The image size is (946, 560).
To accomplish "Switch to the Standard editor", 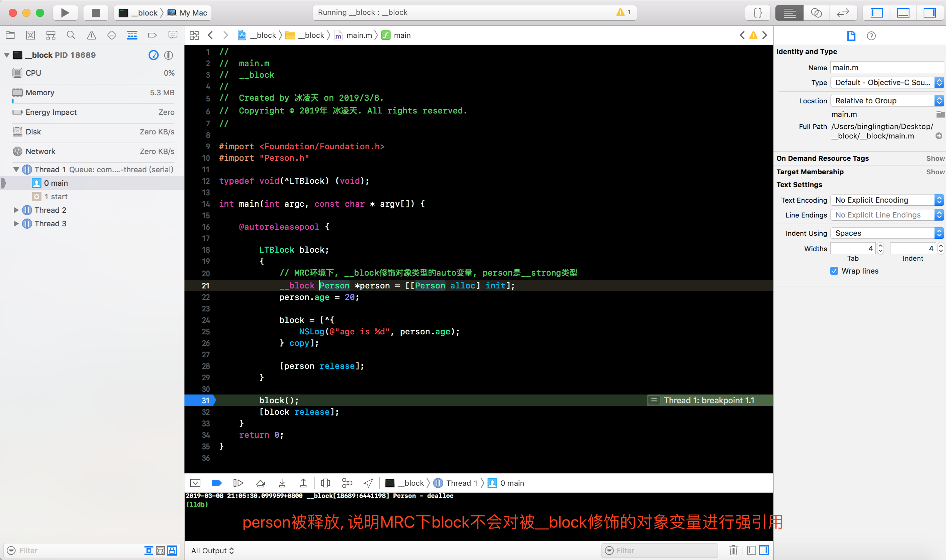I will (789, 13).
